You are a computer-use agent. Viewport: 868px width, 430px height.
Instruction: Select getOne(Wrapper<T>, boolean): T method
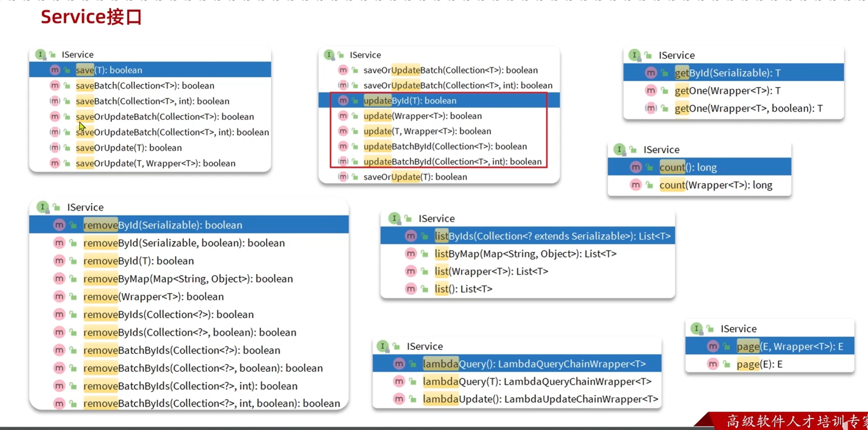pyautogui.click(x=748, y=108)
